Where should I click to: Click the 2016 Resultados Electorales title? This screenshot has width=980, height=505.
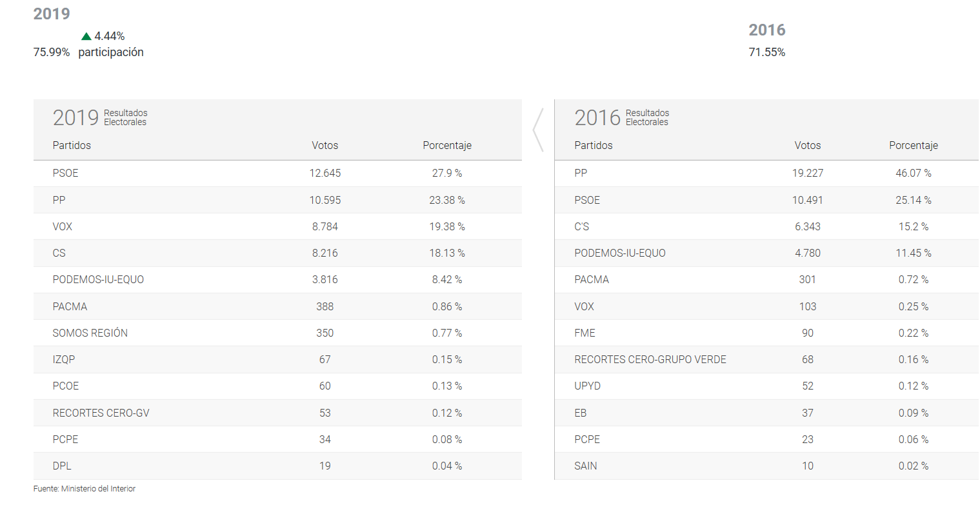click(x=622, y=117)
